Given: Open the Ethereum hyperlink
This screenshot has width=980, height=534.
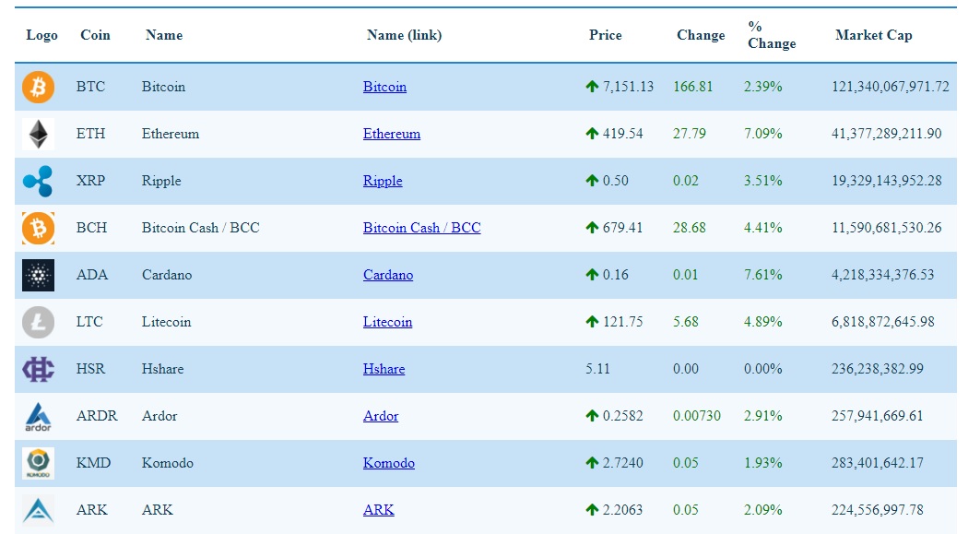Looking at the screenshot, I should click(391, 134).
